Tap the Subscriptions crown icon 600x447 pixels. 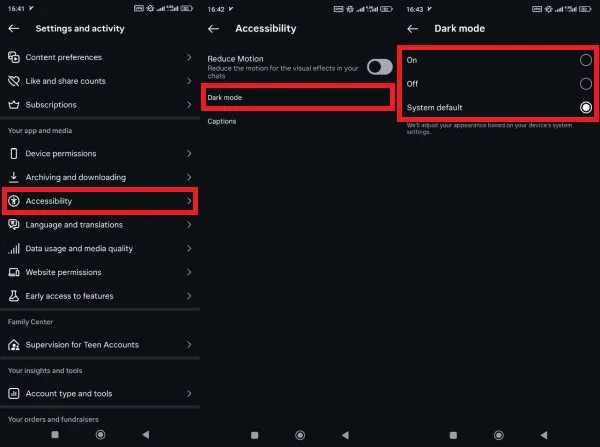click(14, 104)
